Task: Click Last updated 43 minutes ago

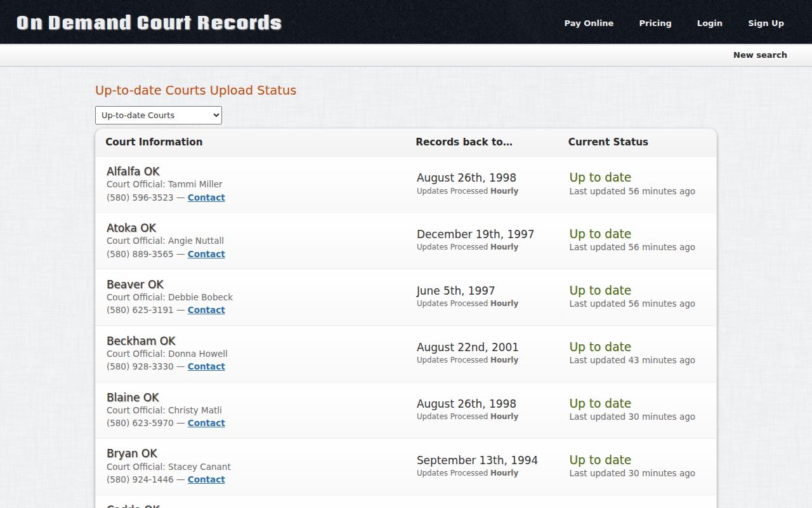Action: (x=632, y=360)
